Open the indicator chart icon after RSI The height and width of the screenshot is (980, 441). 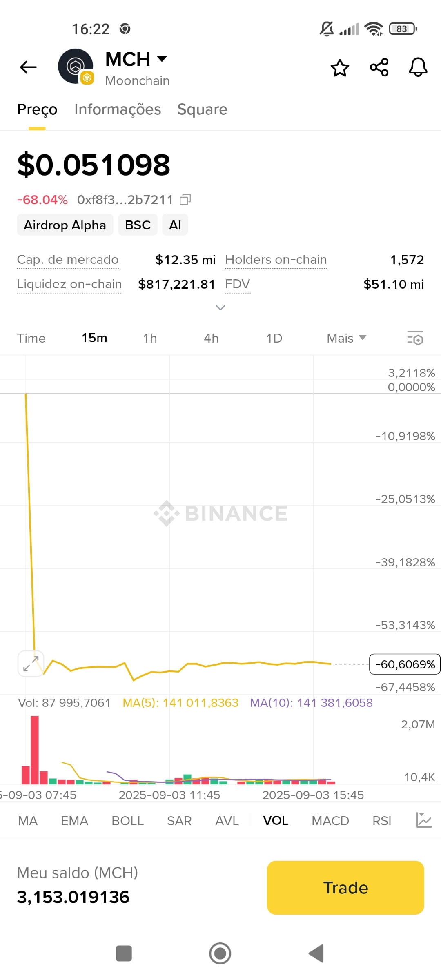point(424,820)
